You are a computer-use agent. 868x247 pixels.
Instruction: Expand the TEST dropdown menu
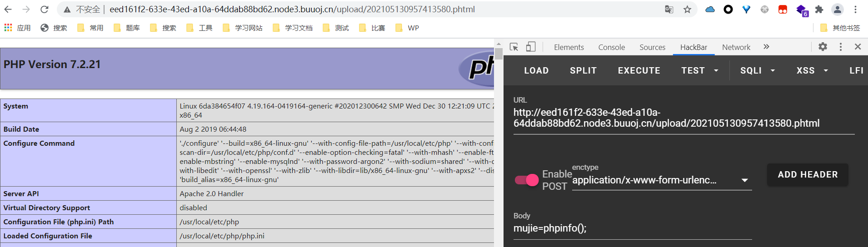pyautogui.click(x=699, y=71)
